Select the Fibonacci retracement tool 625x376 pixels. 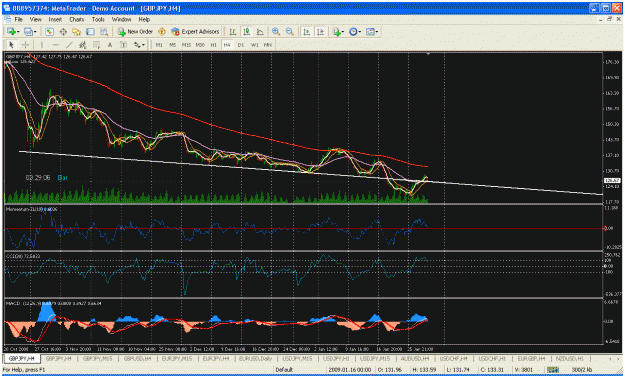pyautogui.click(x=96, y=45)
